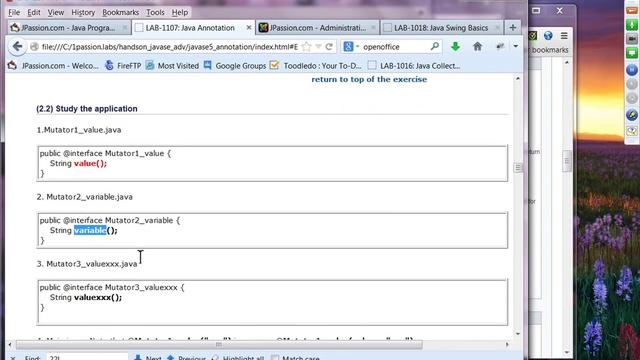Click the bold 'valuexxx();' code text
Image resolution: width=640 pixels, height=360 pixels.
[x=98, y=297]
